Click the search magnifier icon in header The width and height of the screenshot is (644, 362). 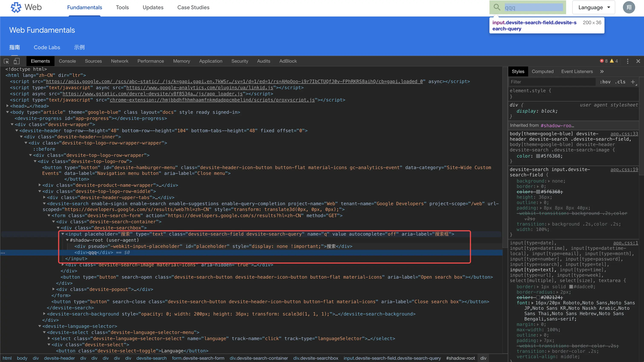point(497,7)
